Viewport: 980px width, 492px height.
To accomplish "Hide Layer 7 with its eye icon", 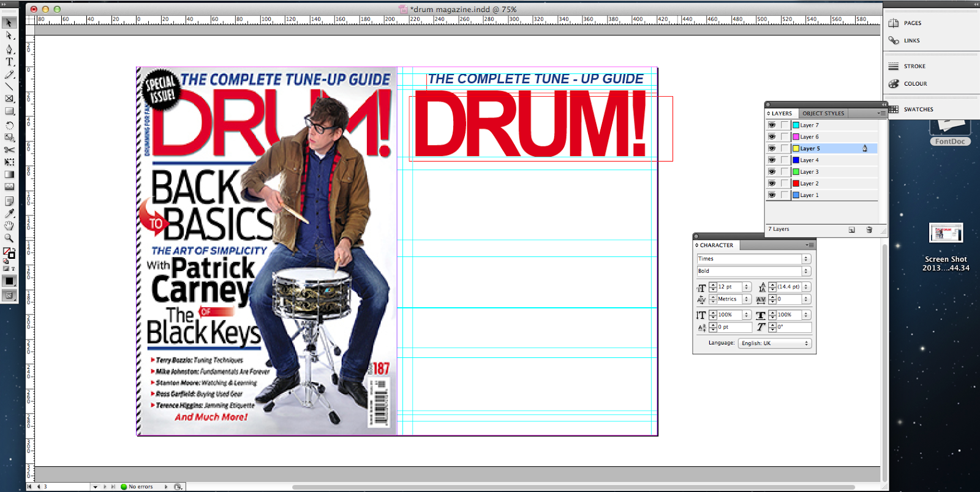I will pyautogui.click(x=772, y=125).
